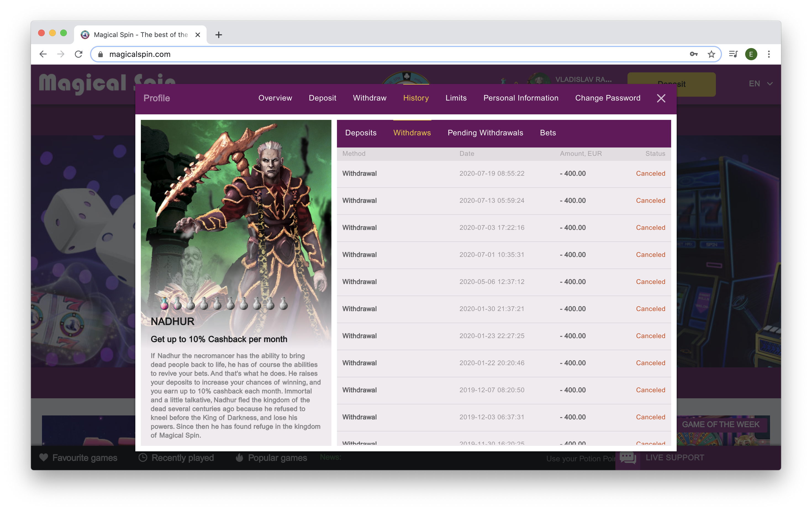
Task: Click the yellow Deposit button in header
Action: point(671,84)
